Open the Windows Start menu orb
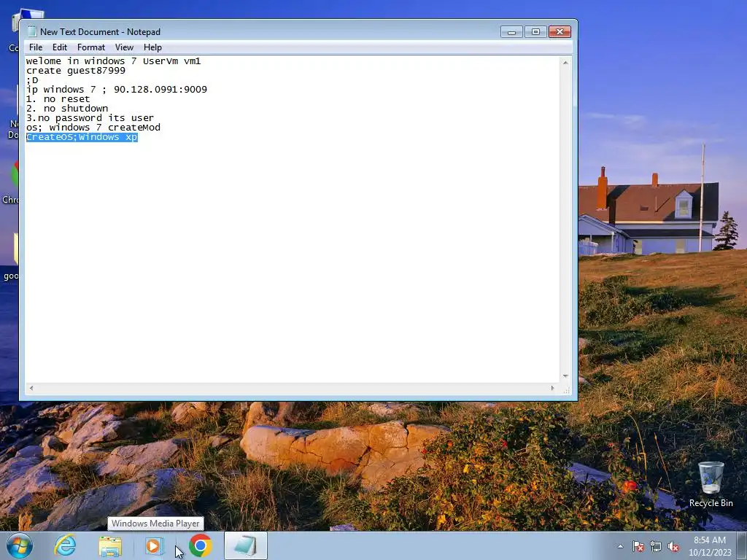This screenshot has width=747, height=560. coord(20,545)
